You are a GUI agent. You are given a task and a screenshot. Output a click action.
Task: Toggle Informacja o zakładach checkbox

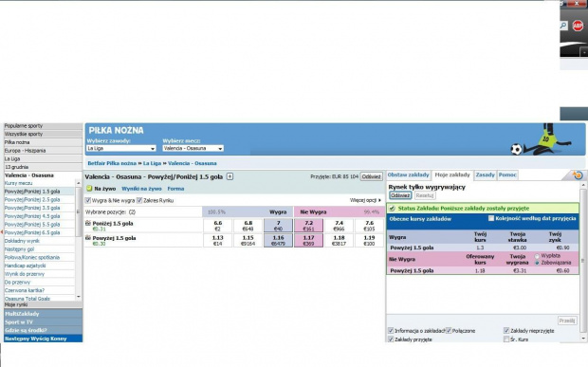[x=391, y=331]
